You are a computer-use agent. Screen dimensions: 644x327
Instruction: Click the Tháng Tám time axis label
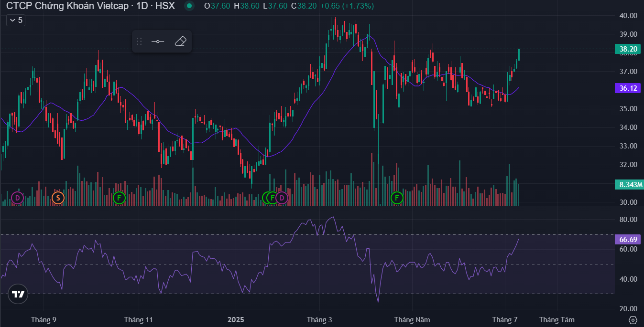(x=557, y=320)
